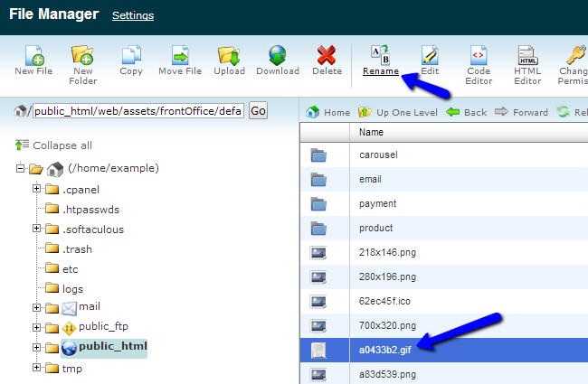The height and width of the screenshot is (384, 588).
Task: Click the email folder icon
Action: click(x=318, y=179)
